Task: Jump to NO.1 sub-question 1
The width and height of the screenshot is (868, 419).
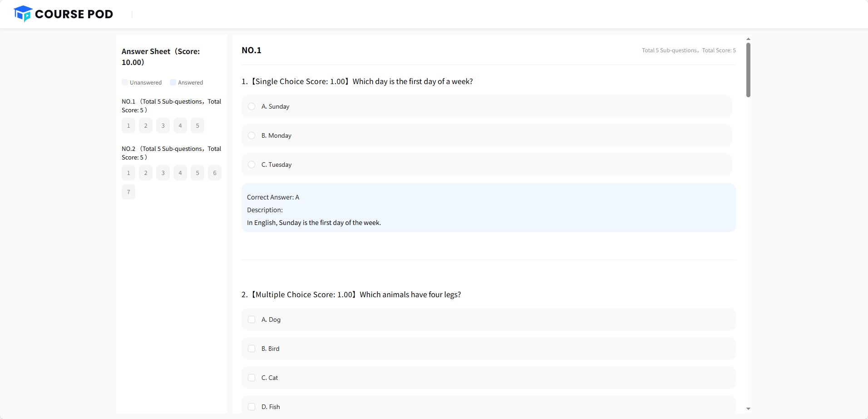Action: click(128, 125)
